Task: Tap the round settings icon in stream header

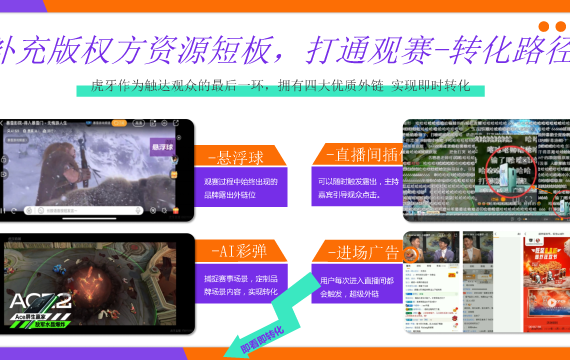Action: [x=164, y=123]
